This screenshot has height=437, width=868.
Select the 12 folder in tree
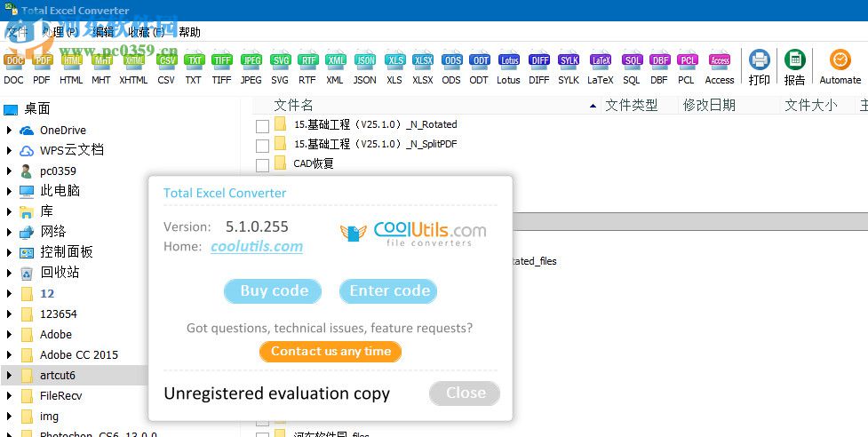pyautogui.click(x=47, y=293)
